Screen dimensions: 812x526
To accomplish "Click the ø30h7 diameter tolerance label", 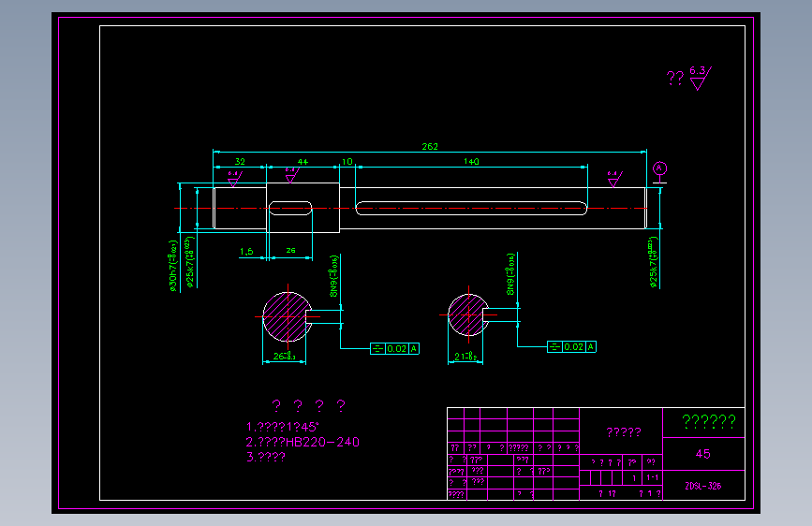I will (173, 266).
